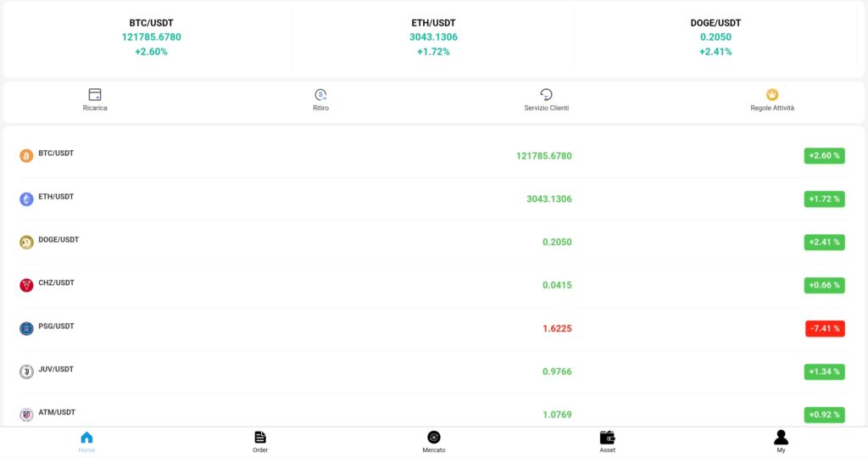Click the +0.66 % CHZ change badge
868x458 pixels.
pos(824,285)
